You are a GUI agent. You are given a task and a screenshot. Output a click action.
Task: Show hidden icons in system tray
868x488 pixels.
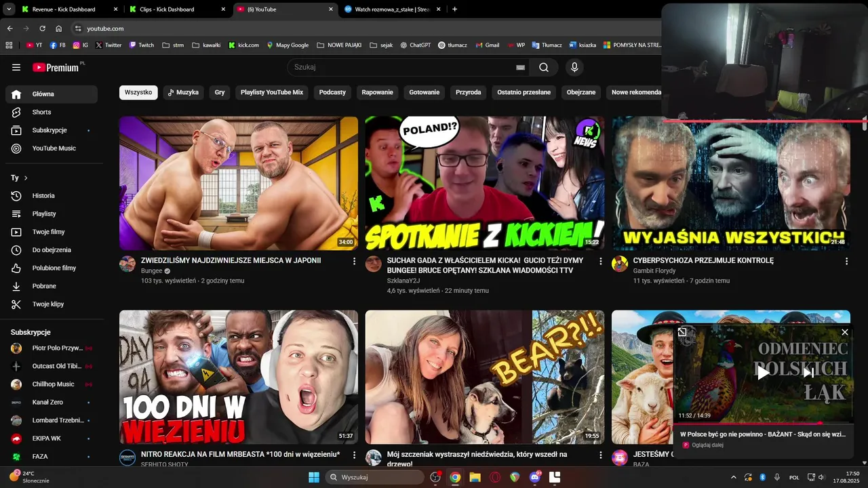click(x=734, y=478)
